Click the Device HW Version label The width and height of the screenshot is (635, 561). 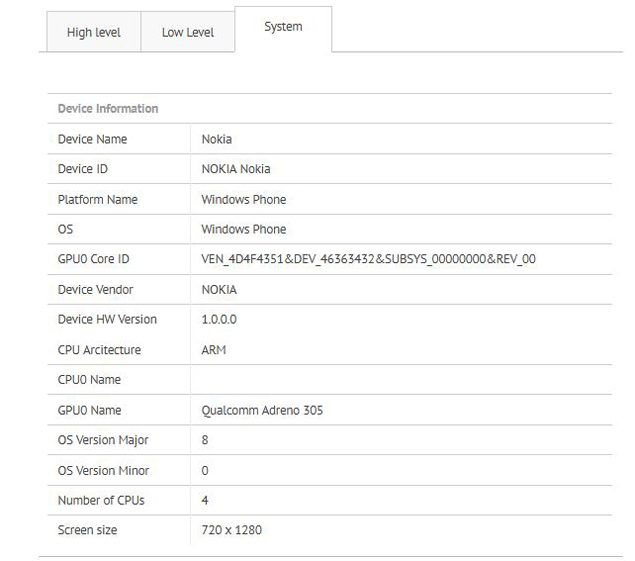(x=107, y=319)
